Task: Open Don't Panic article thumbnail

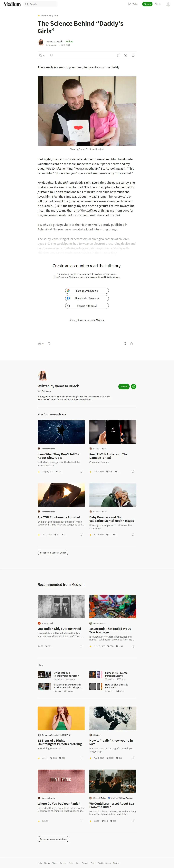Action: point(61,781)
